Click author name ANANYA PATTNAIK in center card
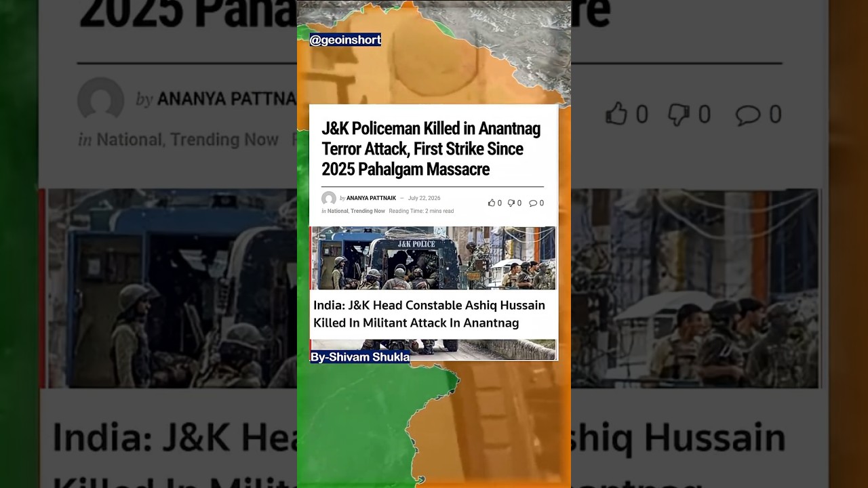The image size is (868, 488). point(371,198)
